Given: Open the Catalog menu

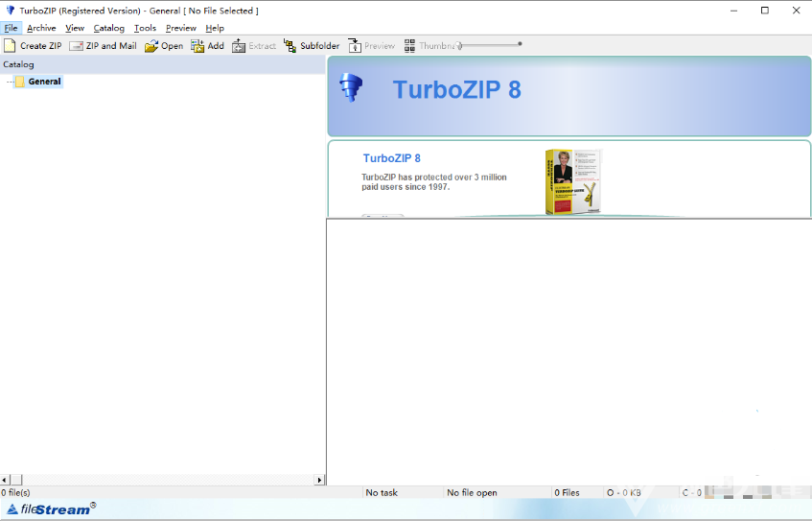Looking at the screenshot, I should (108, 28).
